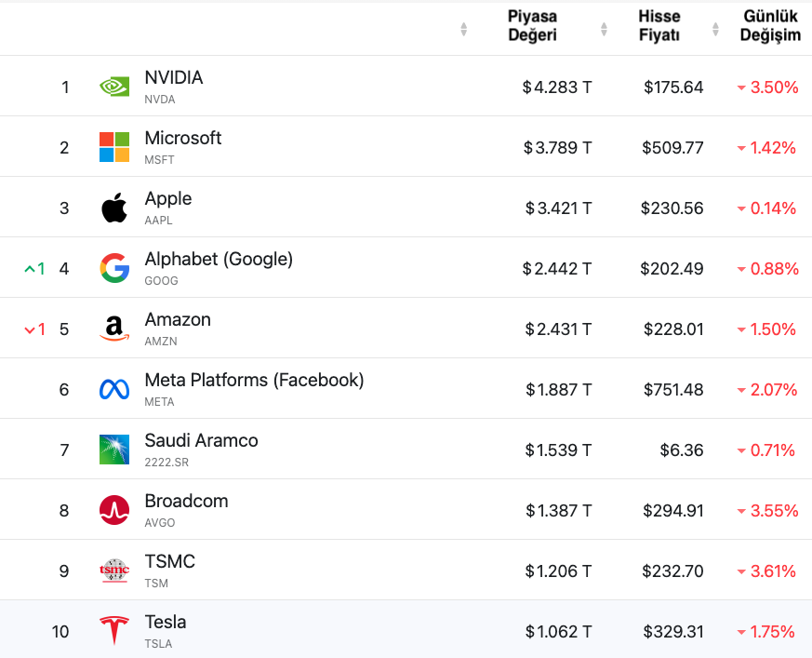
Task: Click the Meta infinity logo
Action: 114,389
